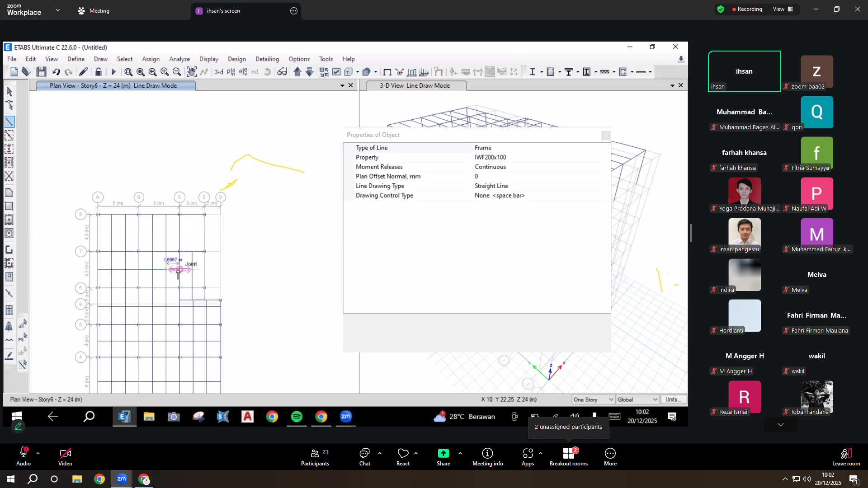Select the Quick Draw Braces X tool
The height and width of the screenshot is (488, 868).
tap(9, 176)
